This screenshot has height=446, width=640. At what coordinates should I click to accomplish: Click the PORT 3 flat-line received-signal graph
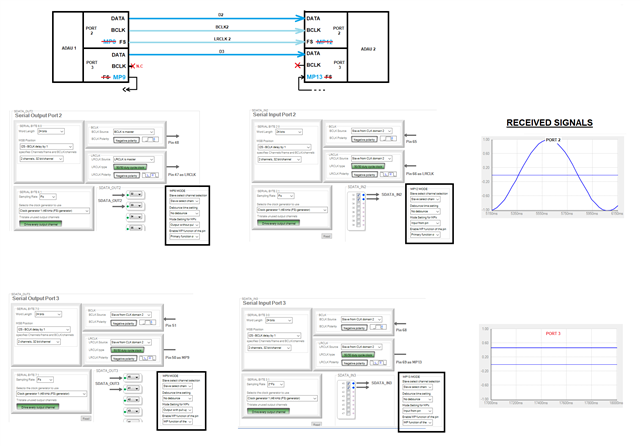(551, 366)
